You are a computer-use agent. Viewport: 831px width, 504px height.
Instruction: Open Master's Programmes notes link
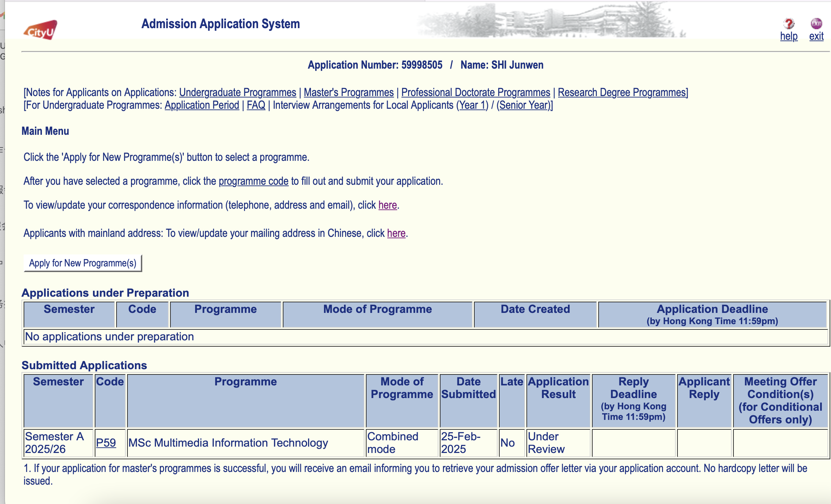[x=348, y=93]
